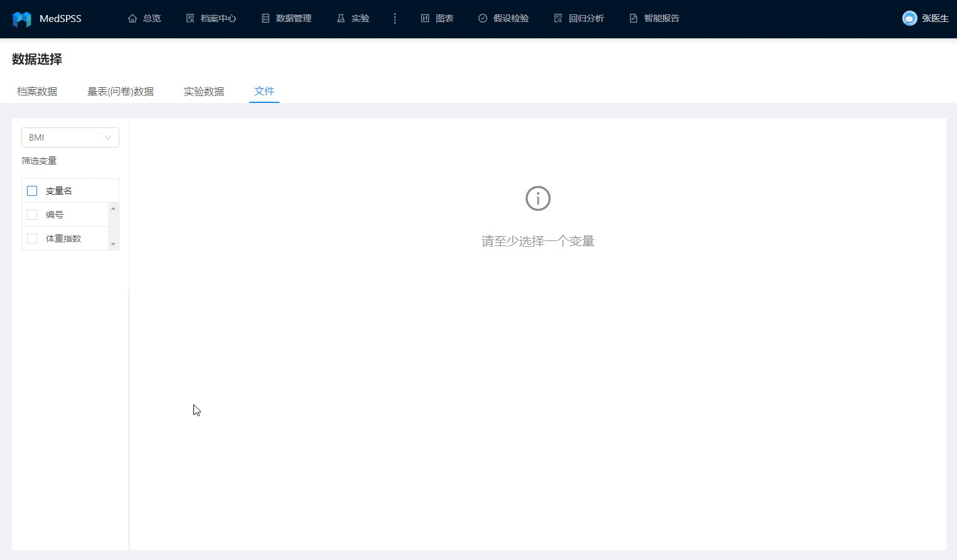Click the 假设检验 checkmark circle icon
Viewport: 957px width, 560px height.
[x=483, y=19]
